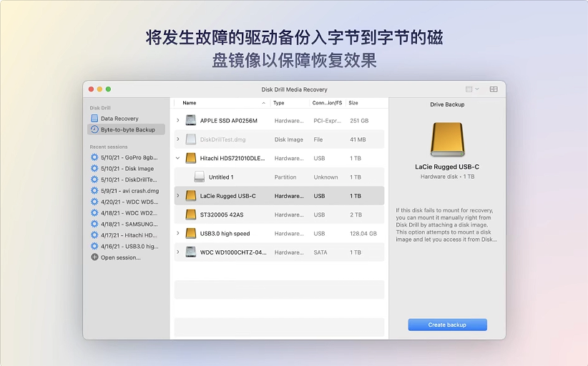This screenshot has width=588, height=366.
Task: Open the view options dropdown in the title bar
Action: click(x=472, y=89)
